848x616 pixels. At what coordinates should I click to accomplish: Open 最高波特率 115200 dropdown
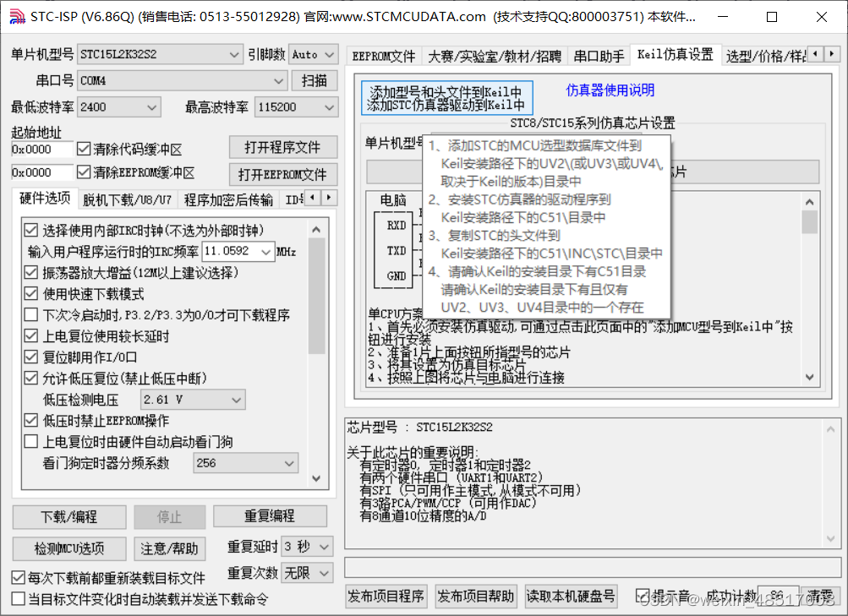(x=297, y=107)
